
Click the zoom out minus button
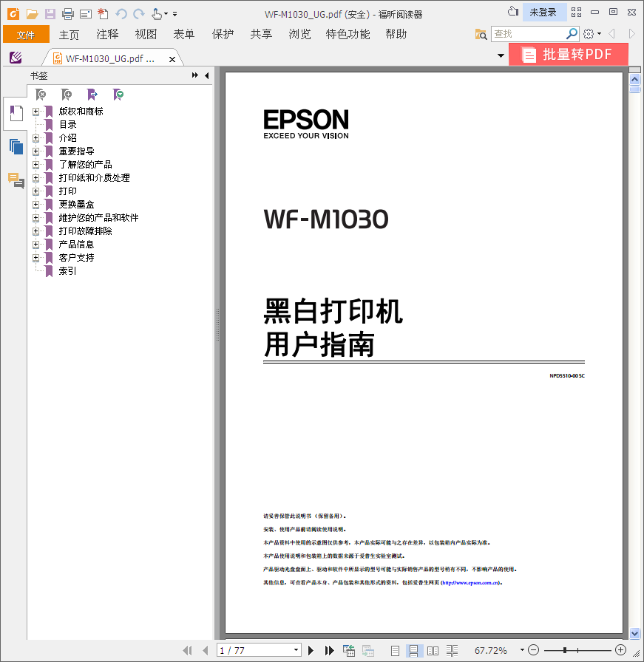[534, 650]
